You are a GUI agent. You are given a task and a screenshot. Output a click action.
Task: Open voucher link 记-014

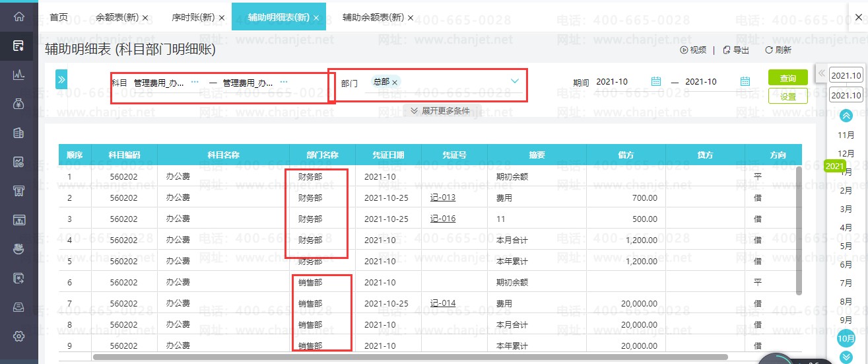coord(443,303)
